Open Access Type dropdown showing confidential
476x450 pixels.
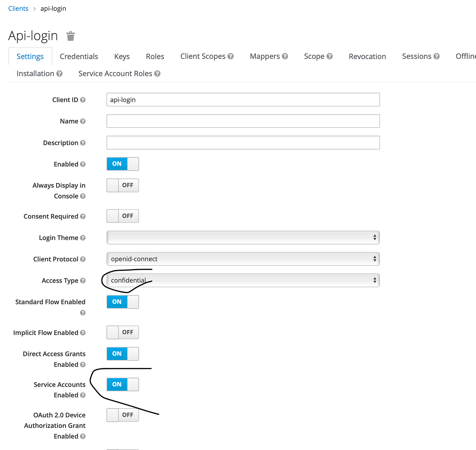(x=243, y=280)
